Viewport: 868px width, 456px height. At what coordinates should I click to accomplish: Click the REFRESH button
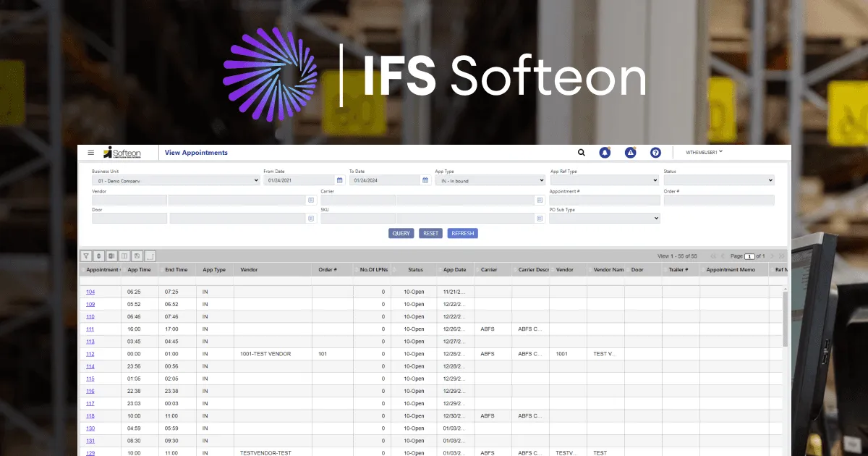(462, 233)
